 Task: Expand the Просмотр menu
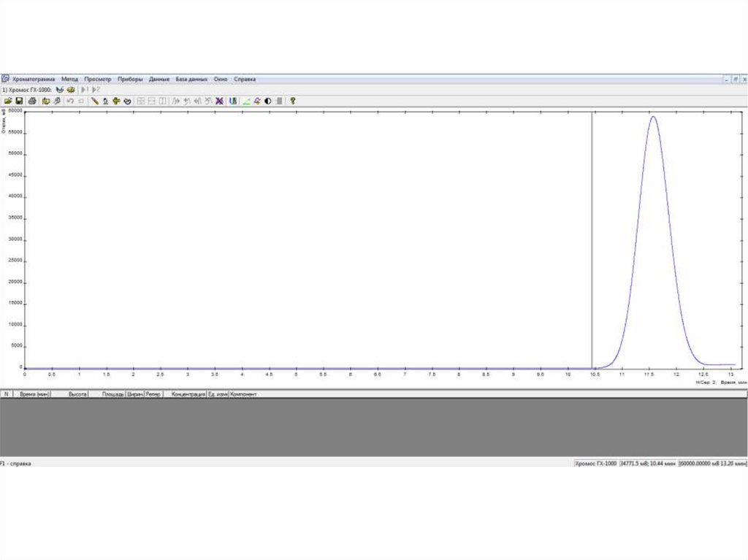coord(97,79)
